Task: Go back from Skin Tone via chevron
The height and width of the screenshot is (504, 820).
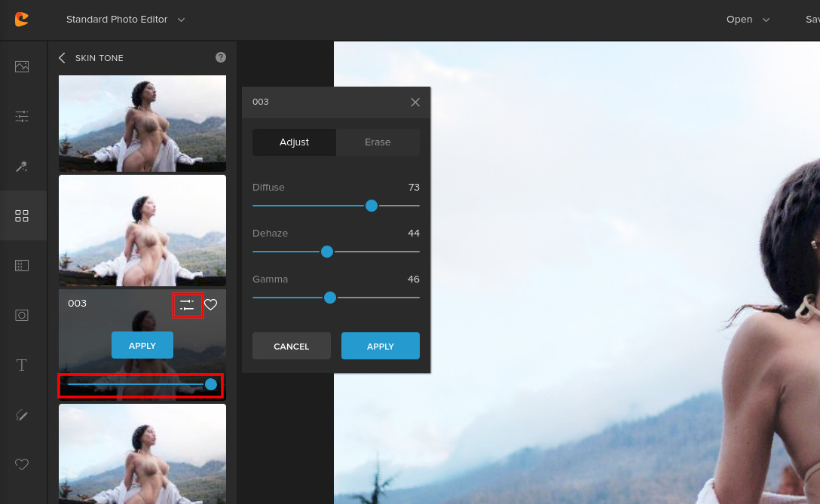Action: pyautogui.click(x=61, y=57)
